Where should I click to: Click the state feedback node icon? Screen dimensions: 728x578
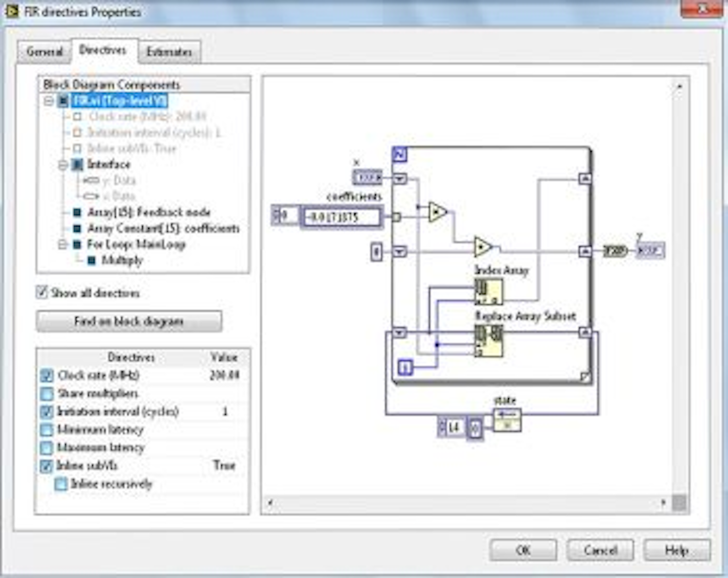pyautogui.click(x=508, y=419)
